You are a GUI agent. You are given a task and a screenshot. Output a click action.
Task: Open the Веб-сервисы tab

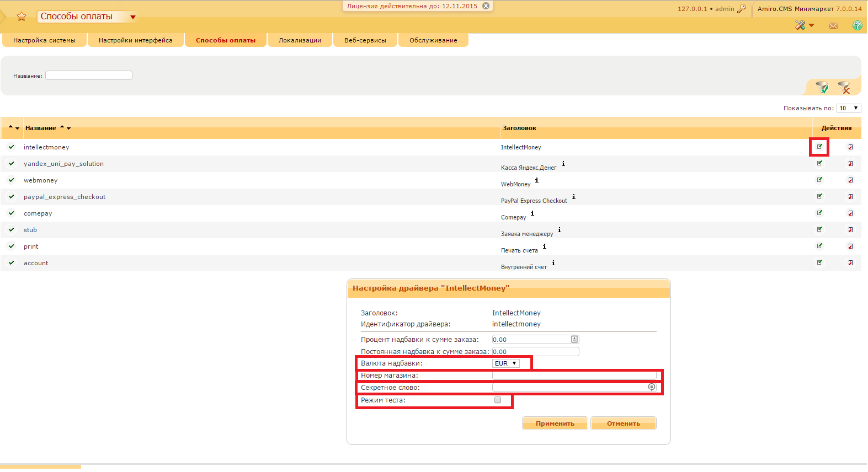365,40
